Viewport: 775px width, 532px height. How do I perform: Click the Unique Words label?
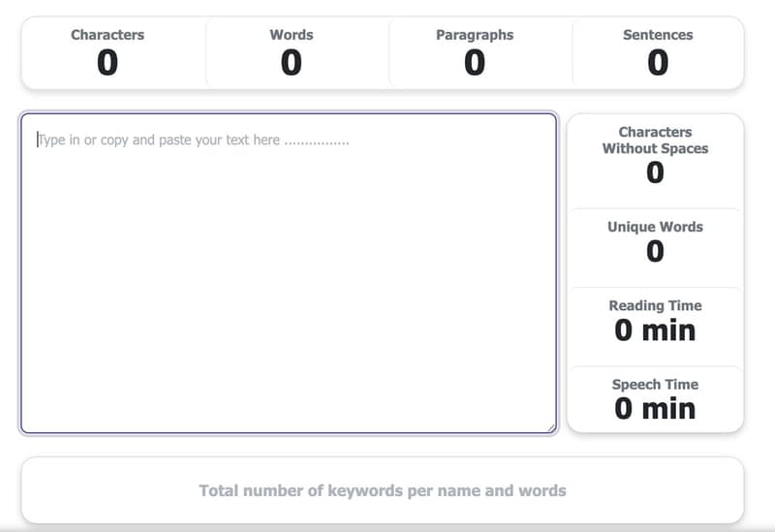click(x=655, y=227)
